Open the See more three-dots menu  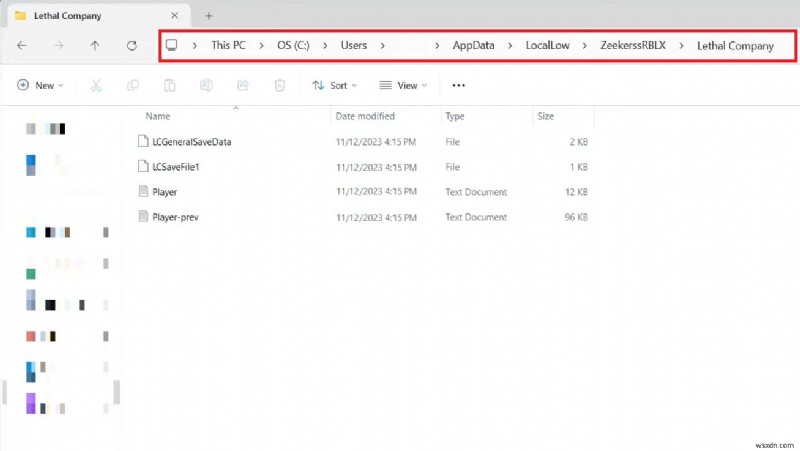(459, 85)
